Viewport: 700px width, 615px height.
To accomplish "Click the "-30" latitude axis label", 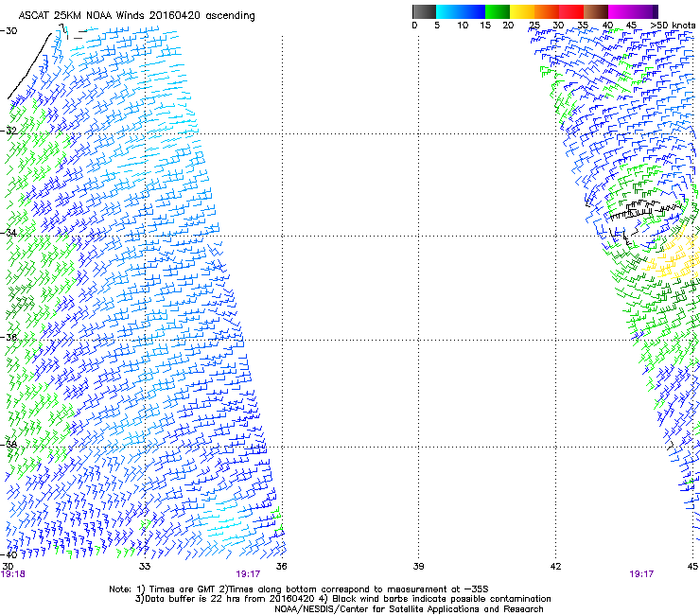I will click(x=9, y=31).
